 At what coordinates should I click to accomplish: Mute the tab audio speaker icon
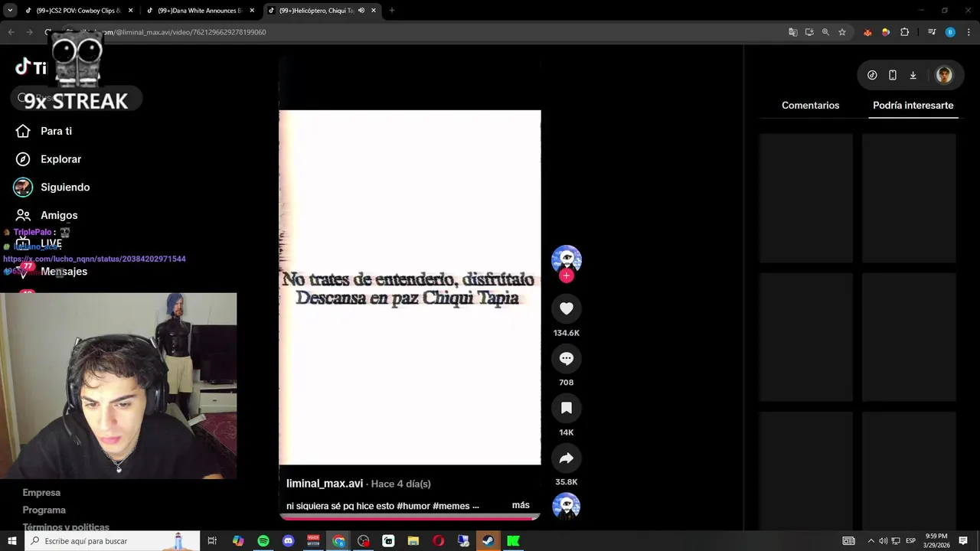pos(361,11)
